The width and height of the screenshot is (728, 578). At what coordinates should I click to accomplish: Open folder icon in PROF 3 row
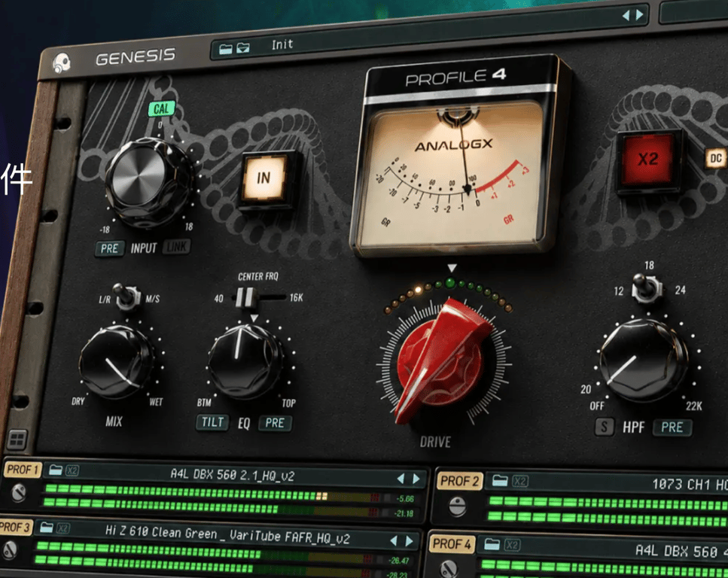pos(46,528)
